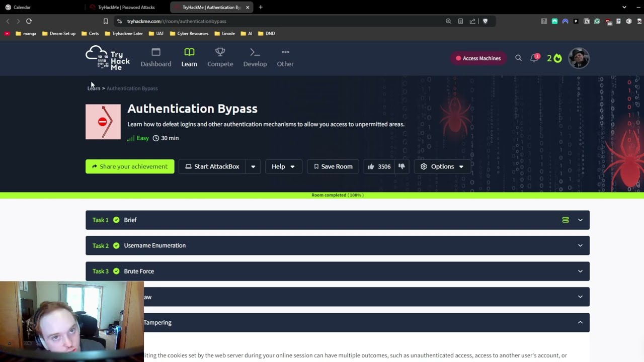The width and height of the screenshot is (644, 362).
Task: Open the Dream Set up bookmark folder
Action: tap(58, 33)
